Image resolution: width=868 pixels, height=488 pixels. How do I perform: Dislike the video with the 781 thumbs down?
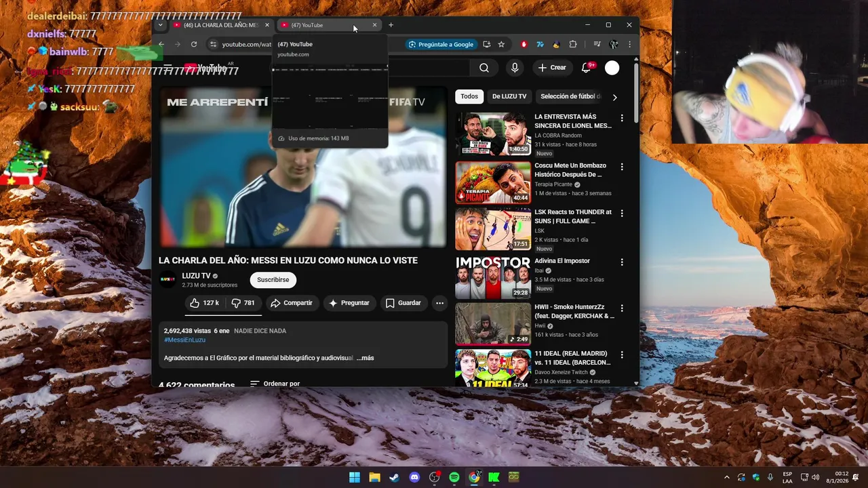[x=243, y=303]
